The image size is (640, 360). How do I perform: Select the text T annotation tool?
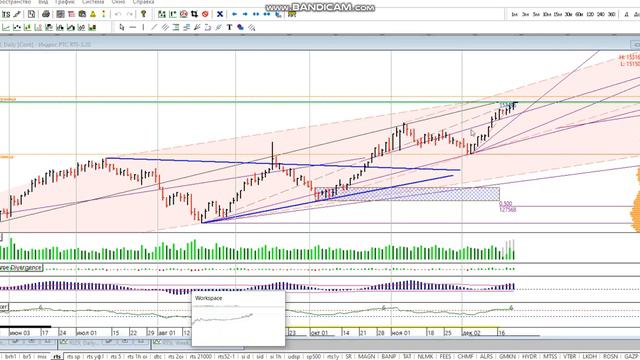pyautogui.click(x=229, y=27)
